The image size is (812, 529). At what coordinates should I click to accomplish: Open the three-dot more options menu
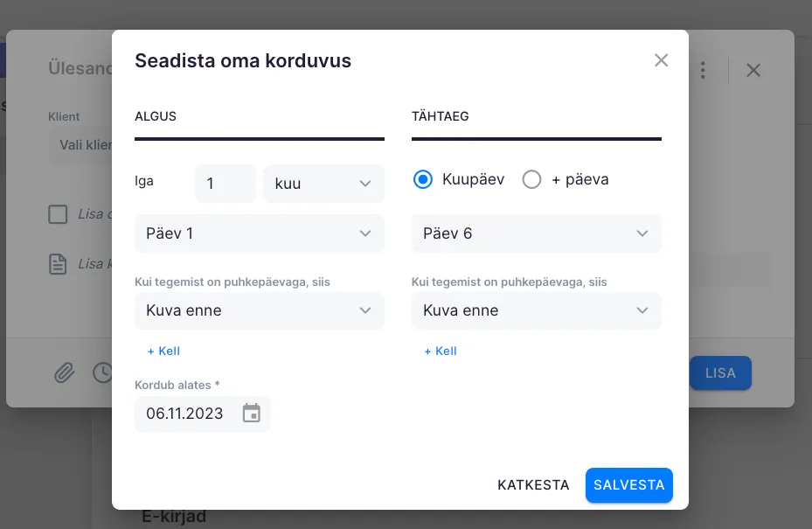click(x=703, y=70)
